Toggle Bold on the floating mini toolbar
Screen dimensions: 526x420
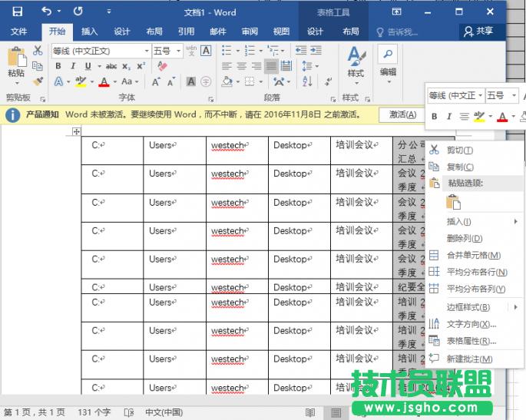(x=434, y=117)
